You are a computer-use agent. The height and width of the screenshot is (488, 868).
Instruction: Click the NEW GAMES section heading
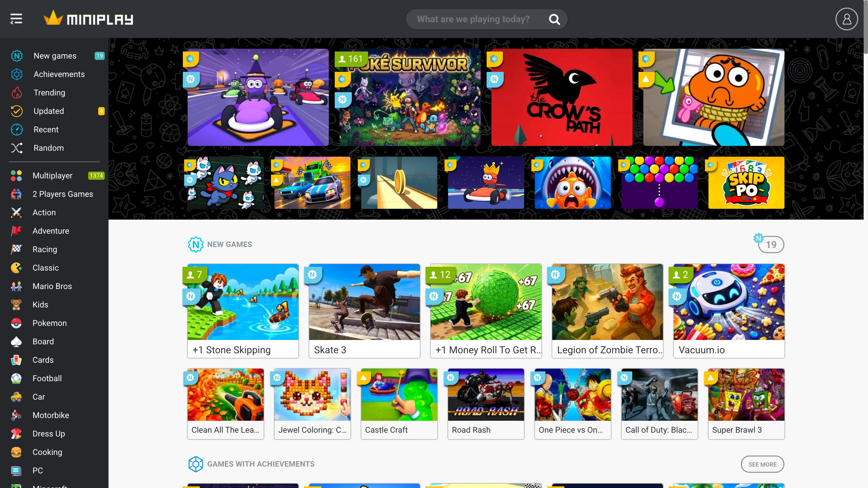[229, 245]
